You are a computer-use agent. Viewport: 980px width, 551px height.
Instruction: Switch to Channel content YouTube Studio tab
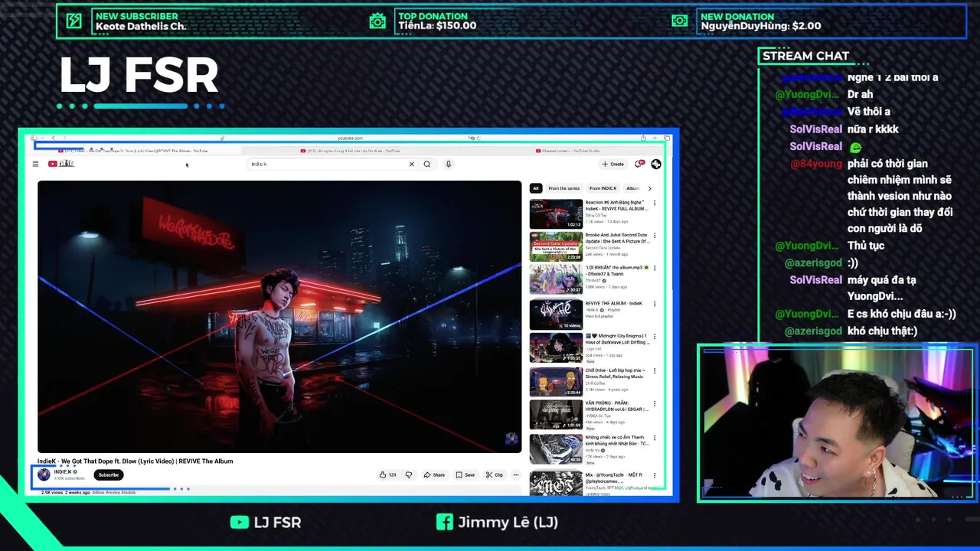click(x=567, y=151)
